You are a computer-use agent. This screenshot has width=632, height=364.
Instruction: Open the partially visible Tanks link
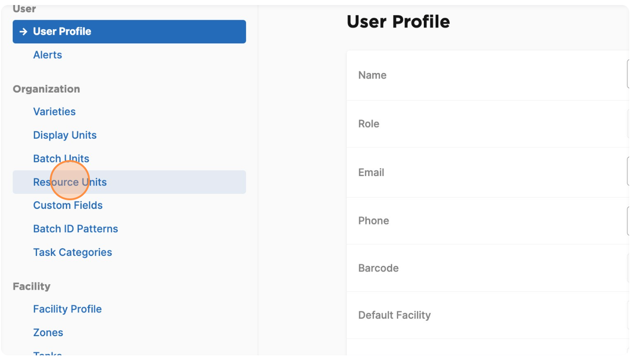coord(47,354)
